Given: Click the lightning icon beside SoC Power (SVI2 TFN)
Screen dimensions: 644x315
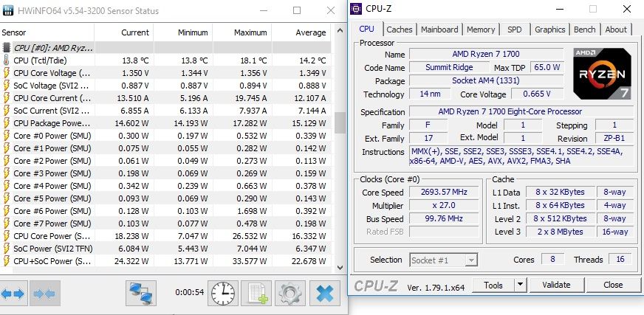Looking at the screenshot, I should (x=6, y=248).
